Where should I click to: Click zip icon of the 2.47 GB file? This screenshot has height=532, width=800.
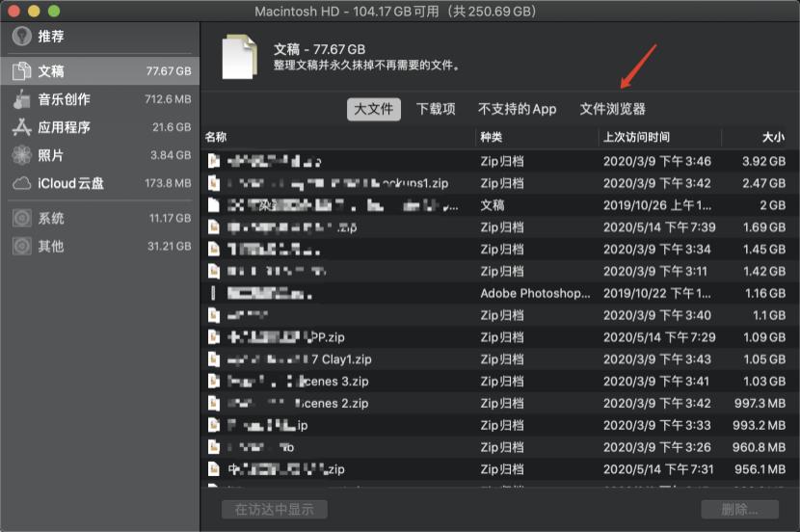214,183
